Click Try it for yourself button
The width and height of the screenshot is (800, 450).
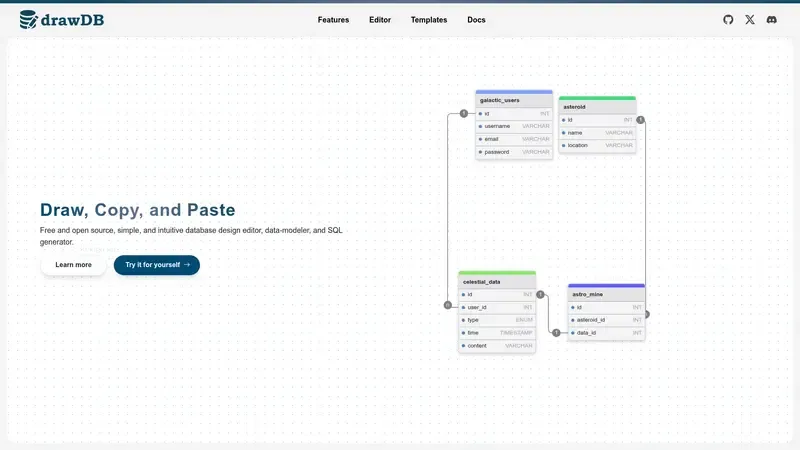click(157, 265)
